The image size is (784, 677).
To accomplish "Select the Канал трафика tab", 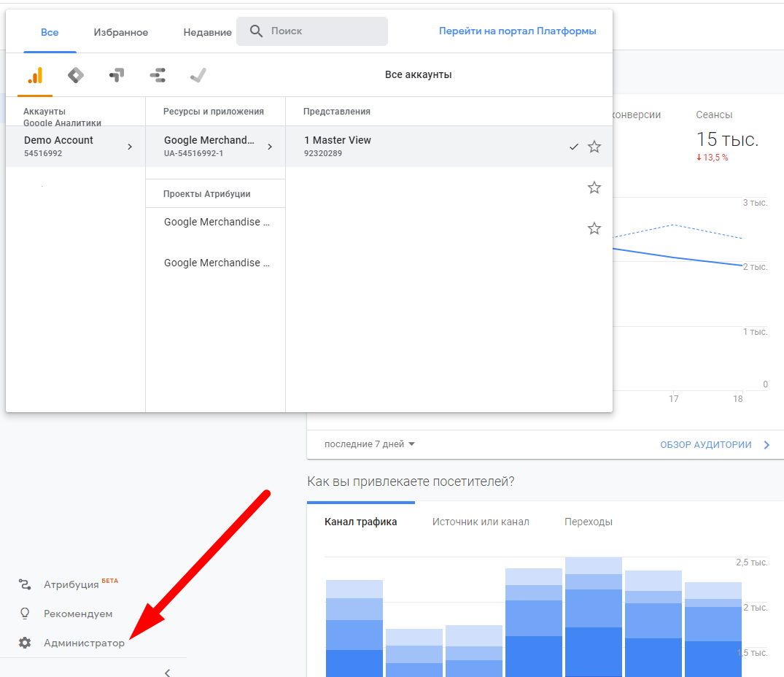I will (360, 522).
